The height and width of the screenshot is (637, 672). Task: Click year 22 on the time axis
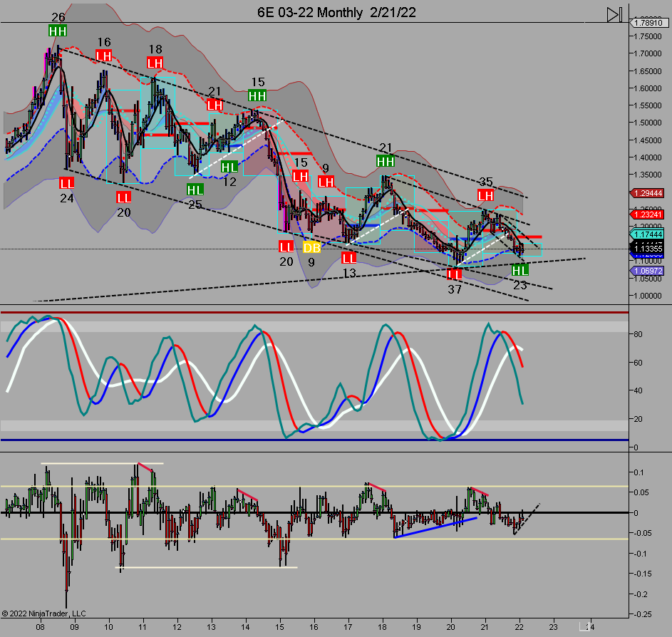coord(519,627)
